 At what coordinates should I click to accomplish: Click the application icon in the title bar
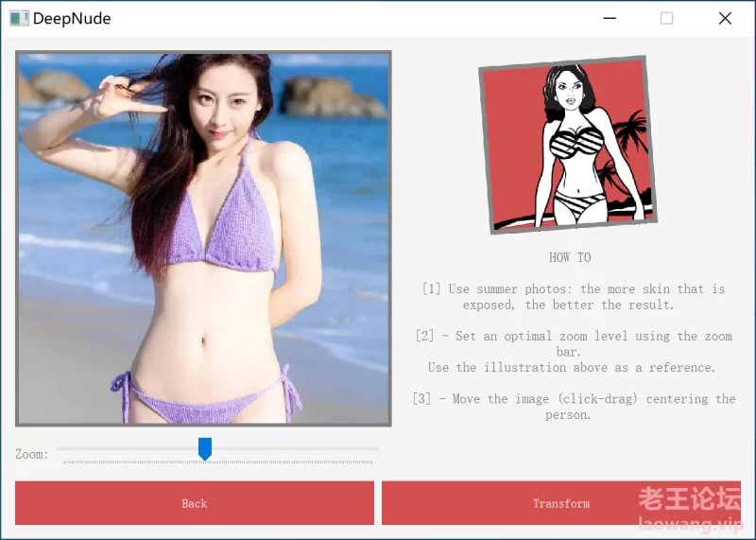tap(19, 18)
